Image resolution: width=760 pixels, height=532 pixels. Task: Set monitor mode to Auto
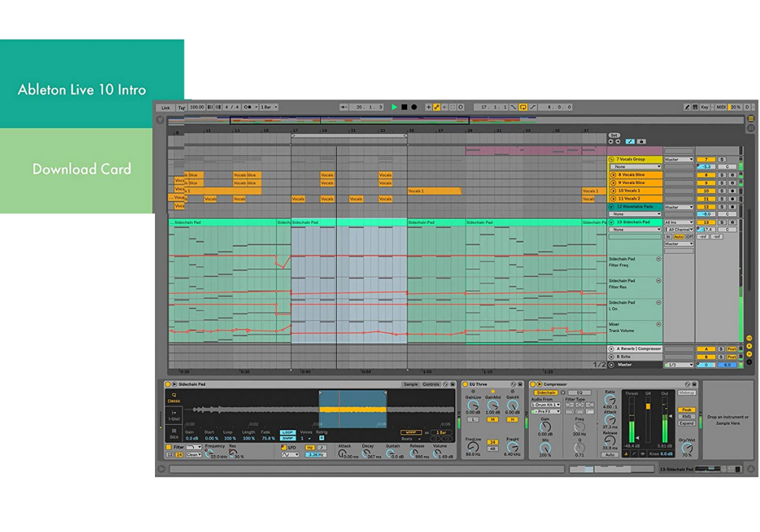(x=679, y=236)
